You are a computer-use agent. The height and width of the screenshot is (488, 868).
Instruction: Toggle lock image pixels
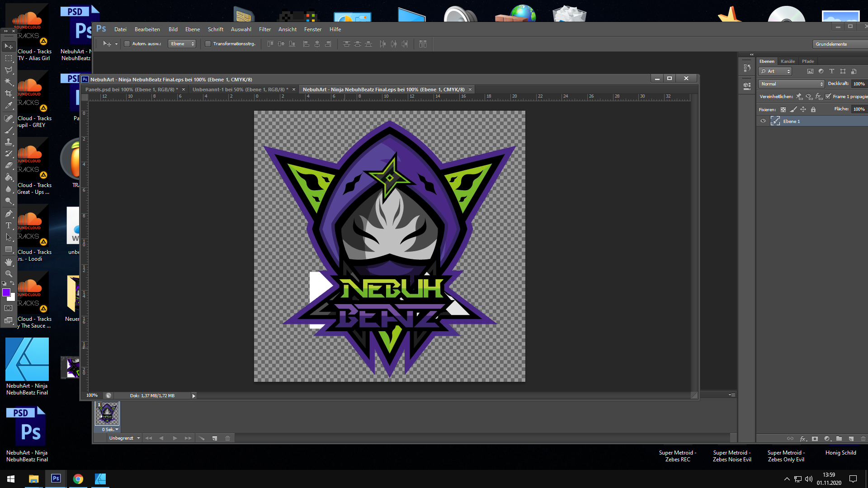pyautogui.click(x=793, y=109)
